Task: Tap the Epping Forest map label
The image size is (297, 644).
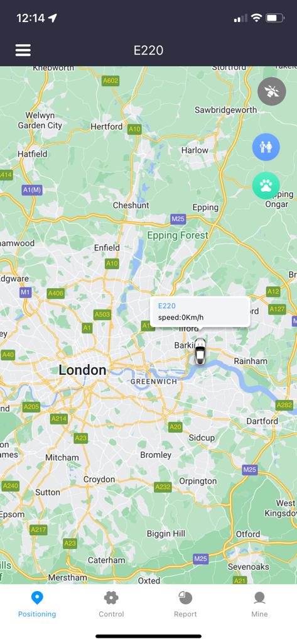Action: coord(178,235)
